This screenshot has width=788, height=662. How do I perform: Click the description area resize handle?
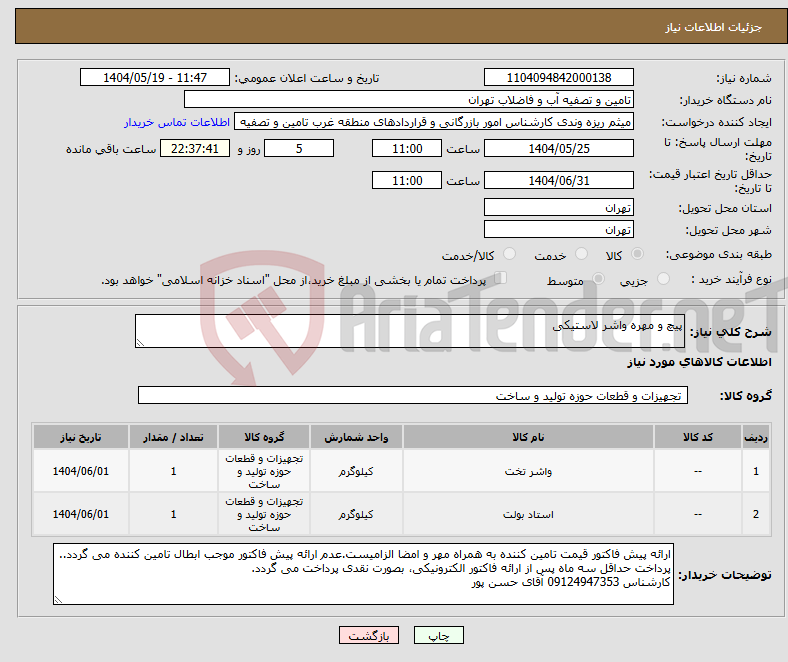[x=140, y=343]
